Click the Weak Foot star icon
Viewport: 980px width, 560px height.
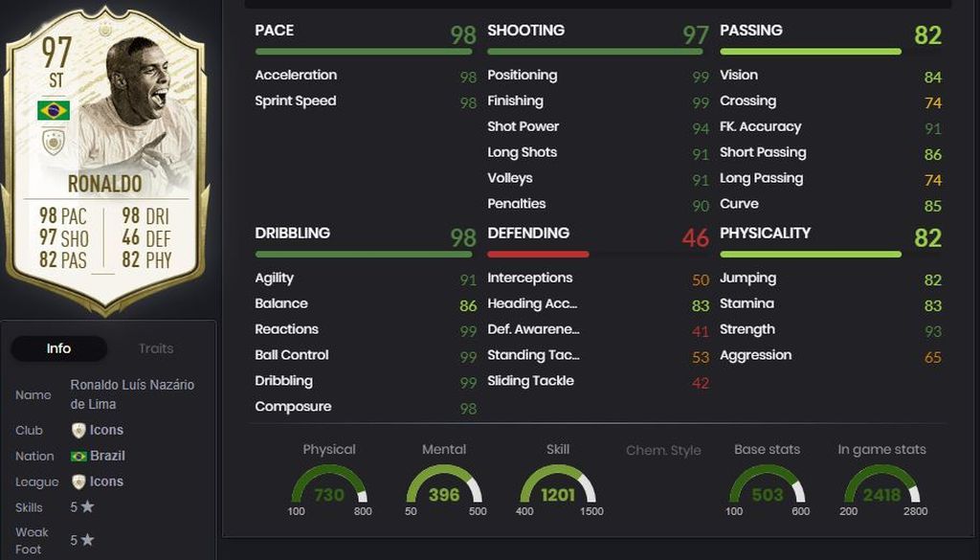[87, 539]
